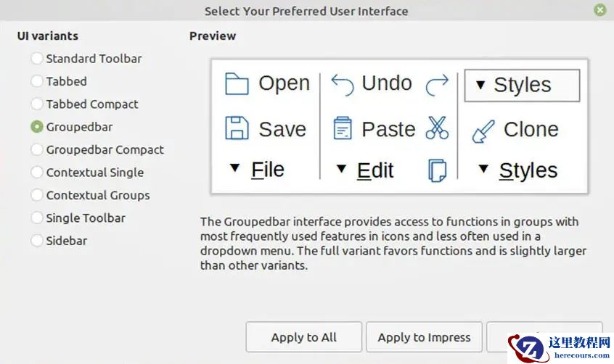Screen dimensions: 614x364
Task: Click the Open folder icon in preview
Action: coord(237,83)
